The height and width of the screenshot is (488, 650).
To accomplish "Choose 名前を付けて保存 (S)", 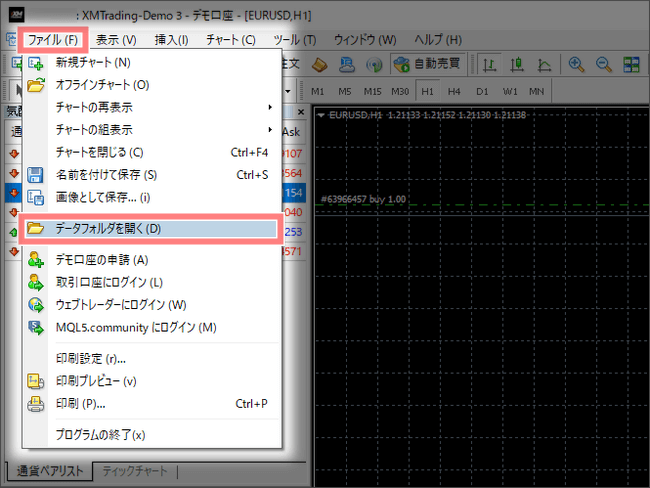I will 152,175.
